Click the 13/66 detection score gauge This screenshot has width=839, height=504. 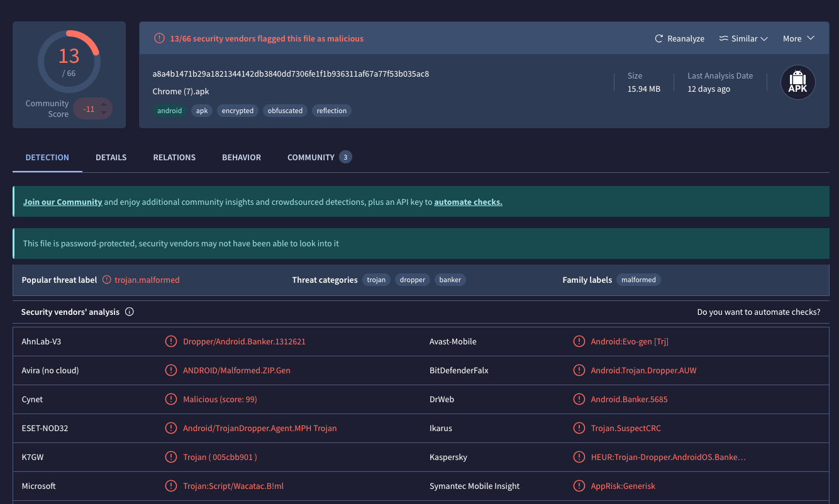coord(69,61)
